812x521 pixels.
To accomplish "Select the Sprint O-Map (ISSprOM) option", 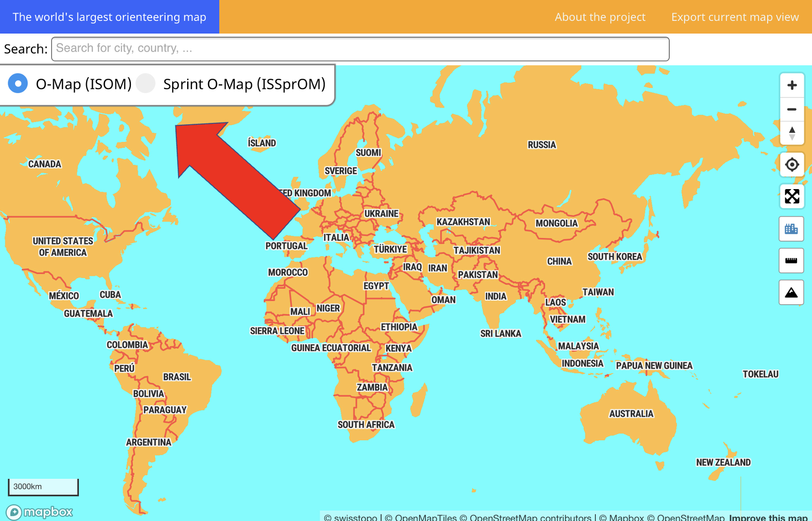I will point(146,84).
